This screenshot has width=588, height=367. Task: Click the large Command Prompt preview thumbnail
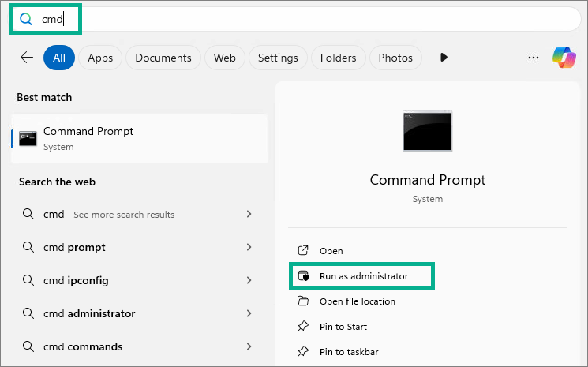pyautogui.click(x=428, y=131)
